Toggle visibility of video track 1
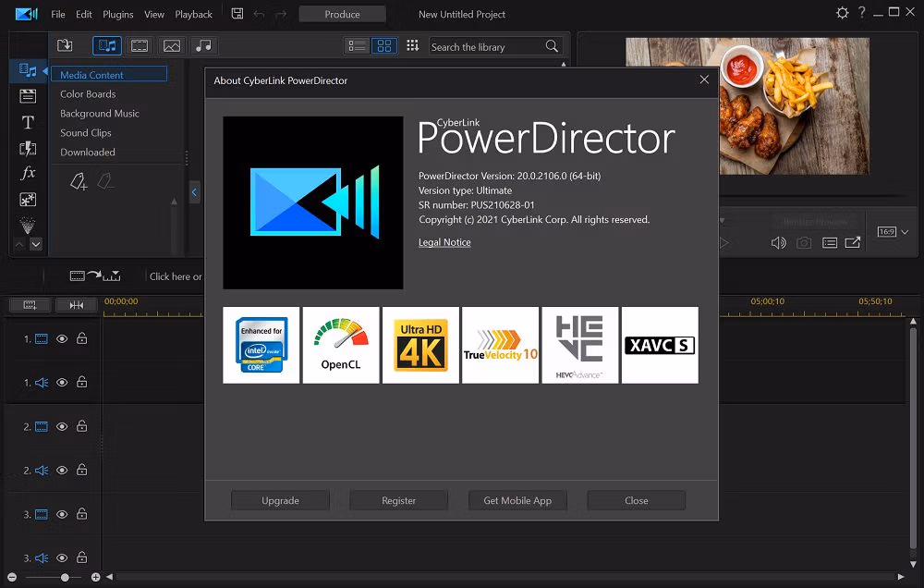Image resolution: width=924 pixels, height=588 pixels. 62,338
